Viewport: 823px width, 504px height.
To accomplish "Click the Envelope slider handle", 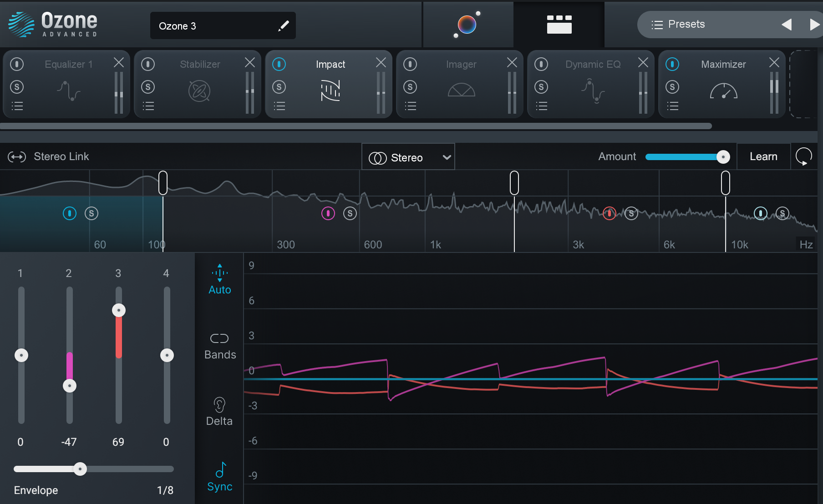I will click(80, 469).
